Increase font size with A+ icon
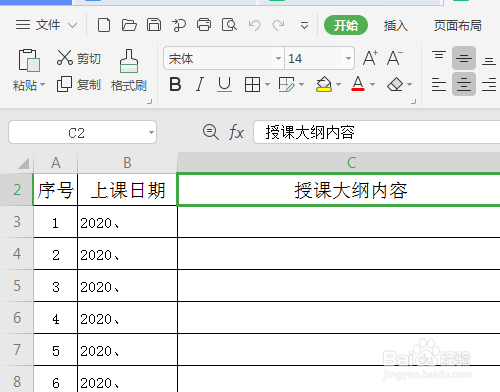The width and height of the screenshot is (500, 392). (370, 58)
